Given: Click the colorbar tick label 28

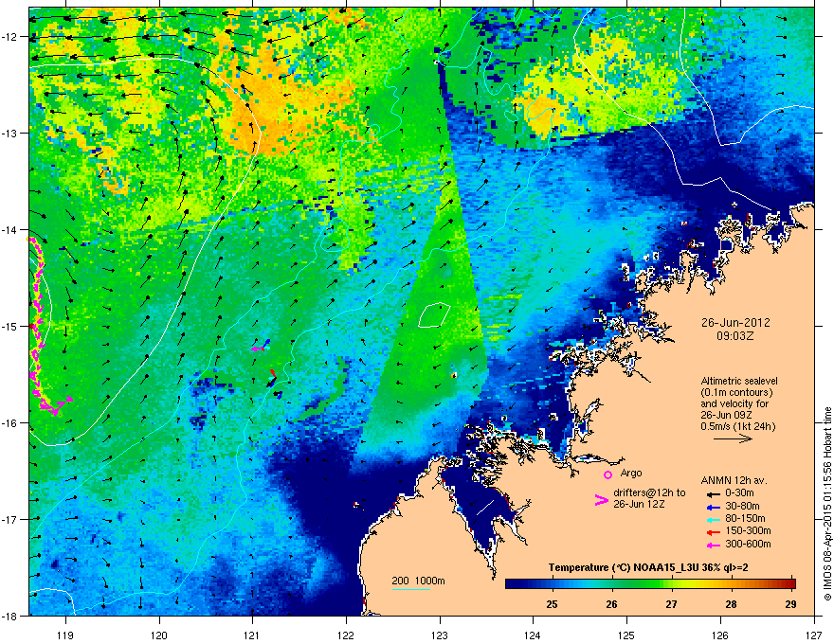Looking at the screenshot, I should coord(732,603).
